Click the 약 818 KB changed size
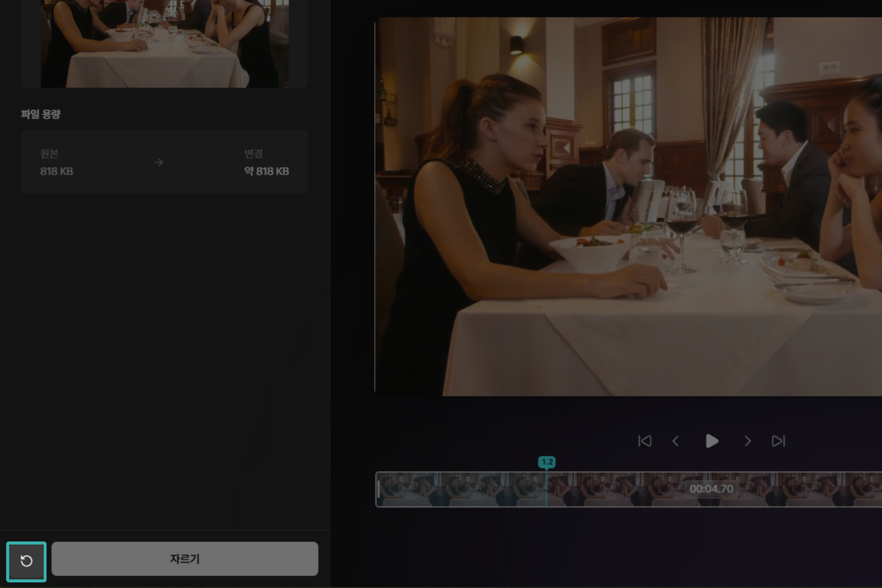Viewport: 882px width, 588px height. (266, 171)
